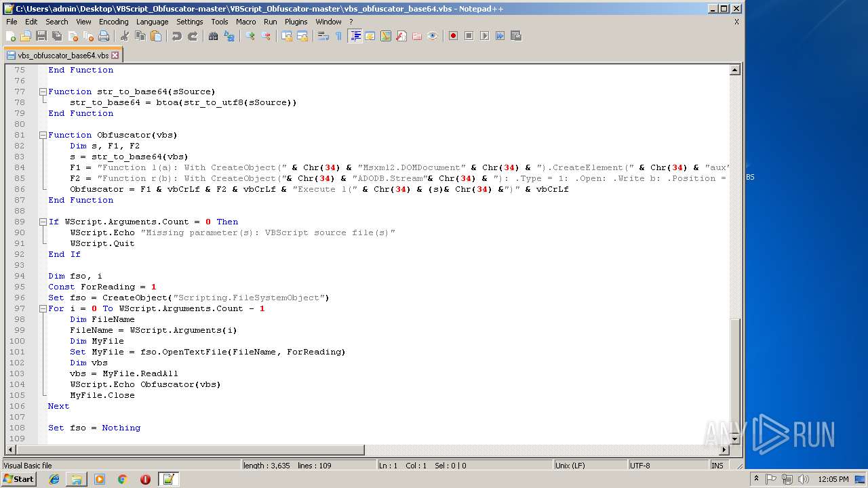Open Find with the binoculars icon

213,36
